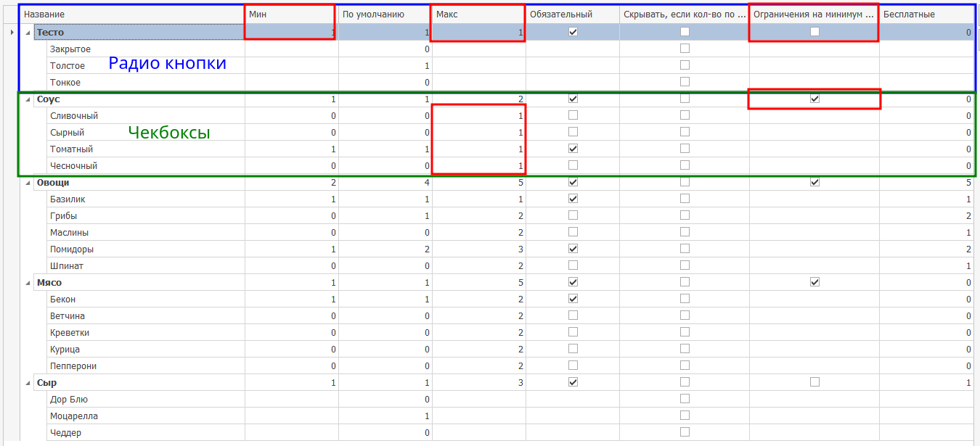The height and width of the screenshot is (446, 980).
Task: Click the Макс cell for Помидоры
Action: click(478, 249)
